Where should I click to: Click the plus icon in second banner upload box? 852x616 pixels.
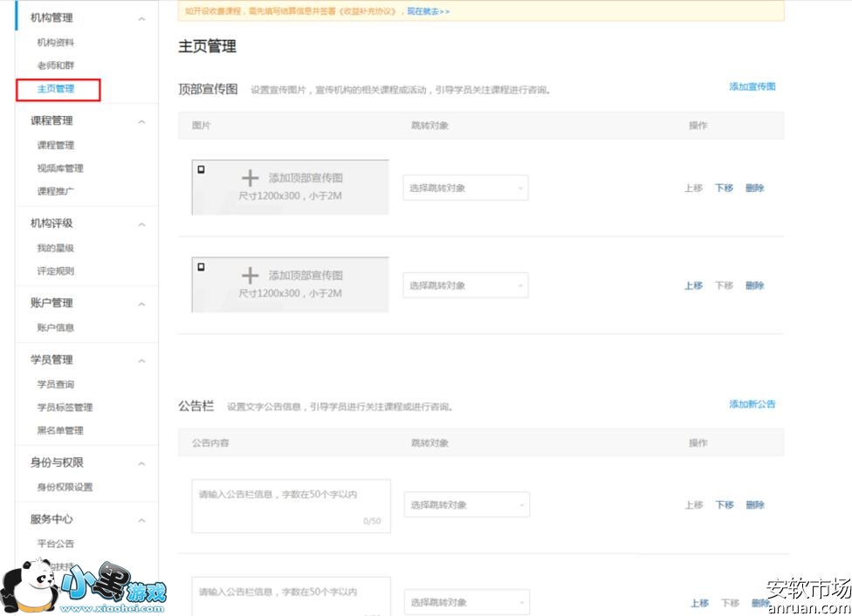coord(251,276)
